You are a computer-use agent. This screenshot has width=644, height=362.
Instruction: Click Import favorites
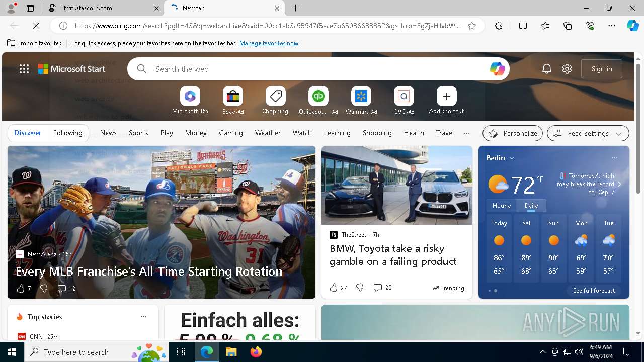coord(34,43)
